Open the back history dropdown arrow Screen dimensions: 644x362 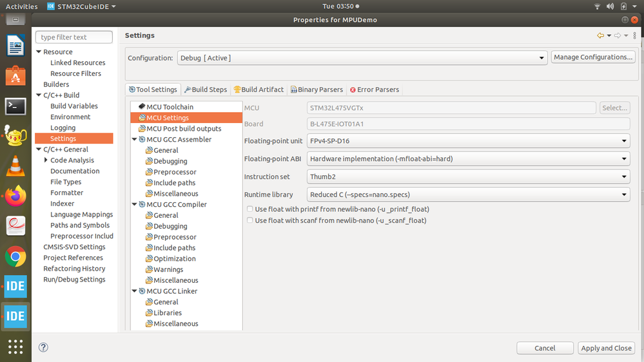coord(609,35)
